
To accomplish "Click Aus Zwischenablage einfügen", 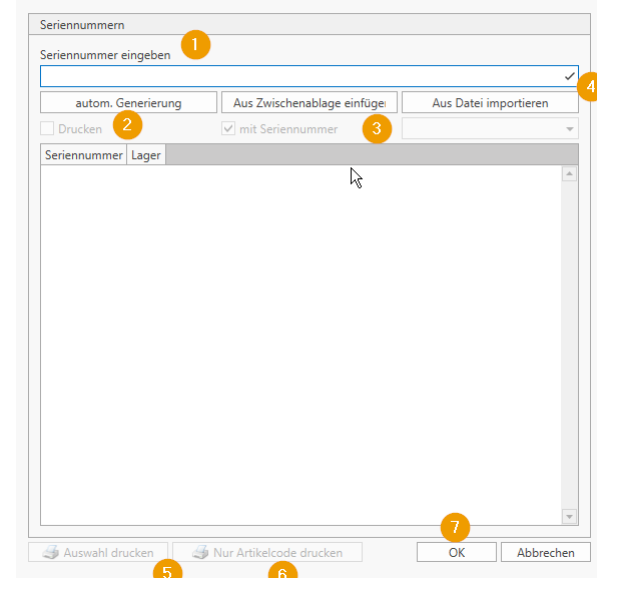I will click(308, 103).
